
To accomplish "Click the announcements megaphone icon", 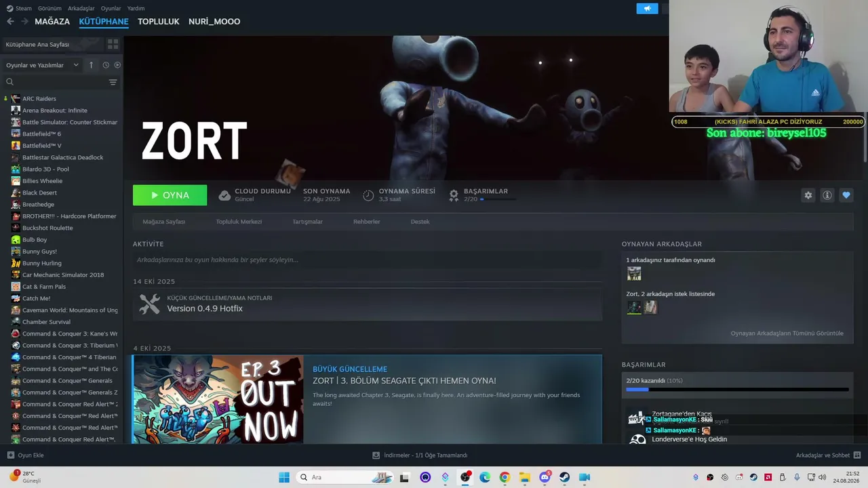I will pyautogui.click(x=647, y=8).
